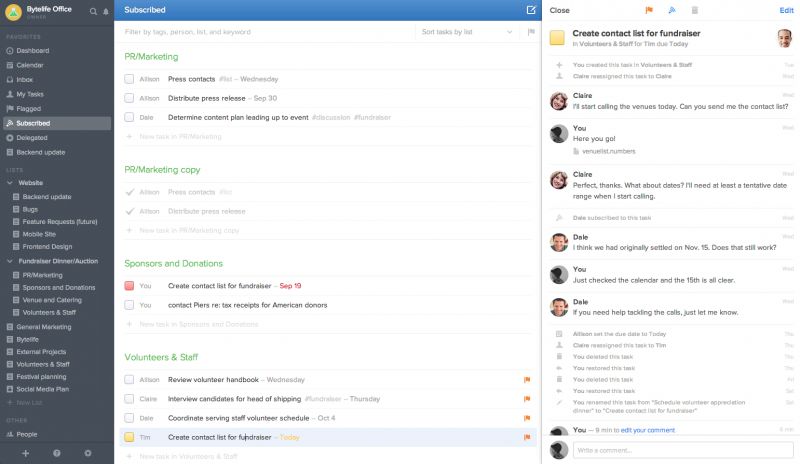The height and width of the screenshot is (464, 800).
Task: Open Sponsors and Donations section heading
Action: pos(173,263)
